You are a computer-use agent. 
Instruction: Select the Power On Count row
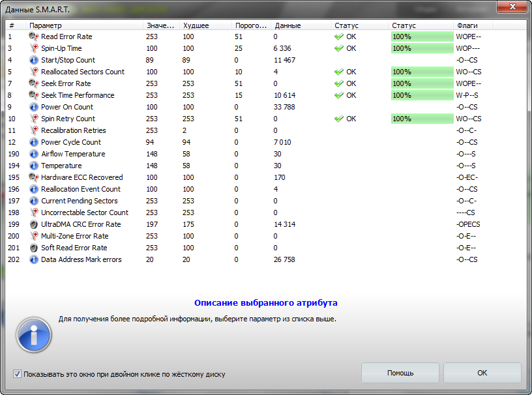click(x=67, y=107)
